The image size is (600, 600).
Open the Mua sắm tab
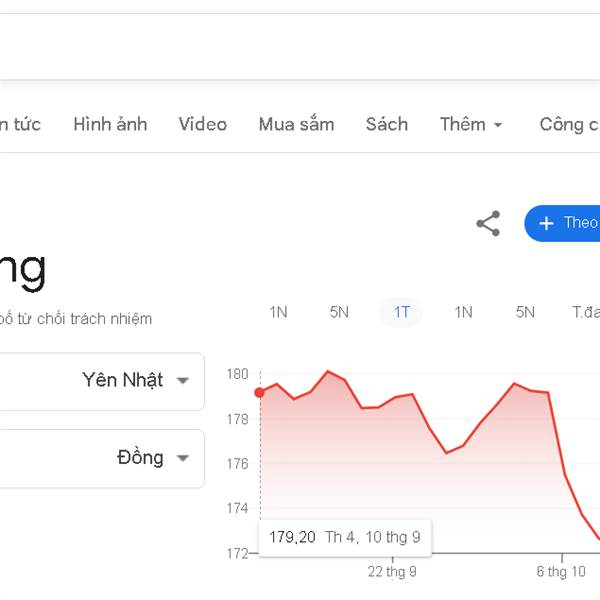[296, 125]
